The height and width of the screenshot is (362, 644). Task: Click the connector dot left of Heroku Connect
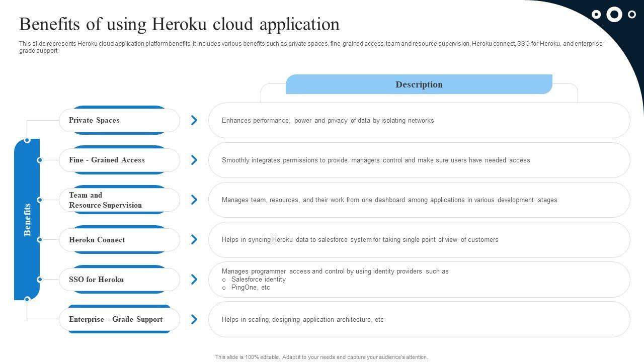[40, 240]
